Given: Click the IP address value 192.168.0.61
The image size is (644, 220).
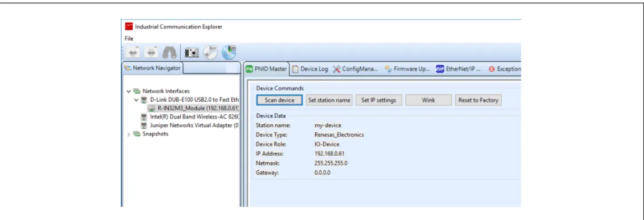Looking at the screenshot, I should pos(329,153).
